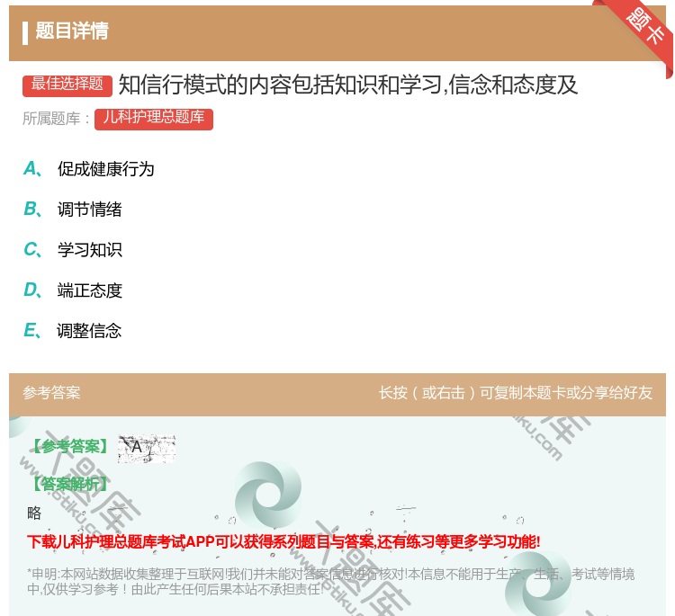Image resolution: width=675 pixels, height=616 pixels.
Task: Select option C 学习知识
Action: (73, 250)
